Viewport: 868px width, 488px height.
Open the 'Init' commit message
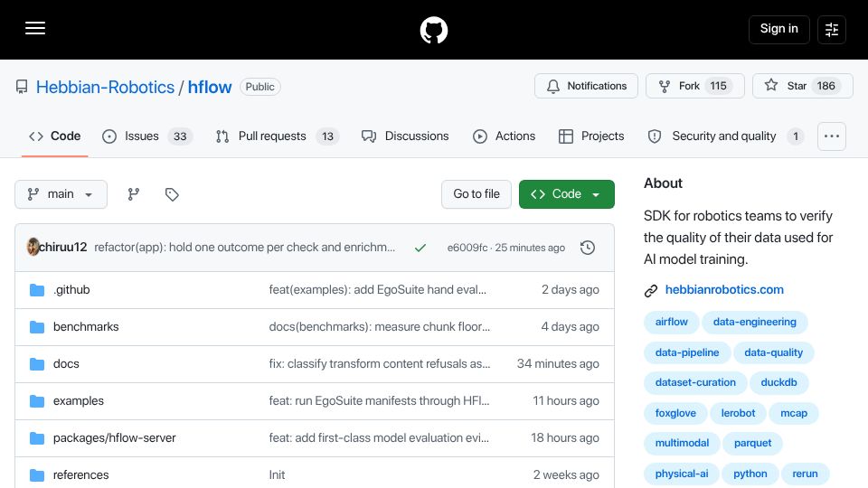coord(277,475)
